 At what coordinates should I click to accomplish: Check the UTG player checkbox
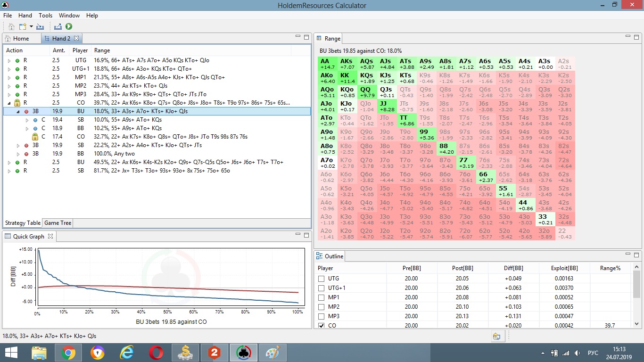pos(322,279)
